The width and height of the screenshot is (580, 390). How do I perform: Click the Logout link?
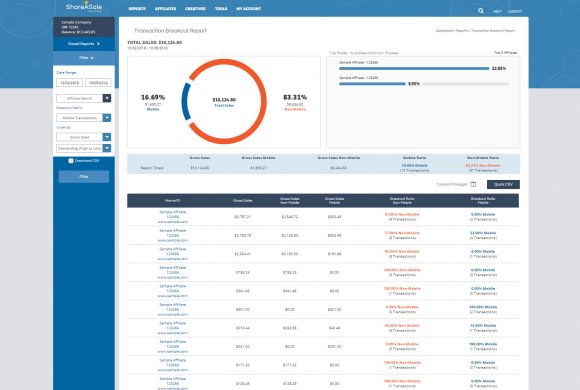click(x=515, y=11)
